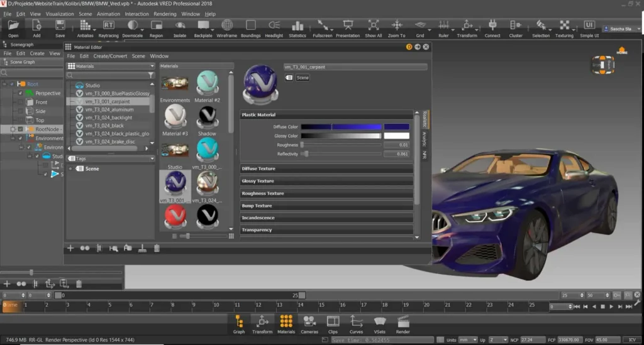Click the Boundings toolbar icon
Viewport: 644px width, 345px height.
250,25
